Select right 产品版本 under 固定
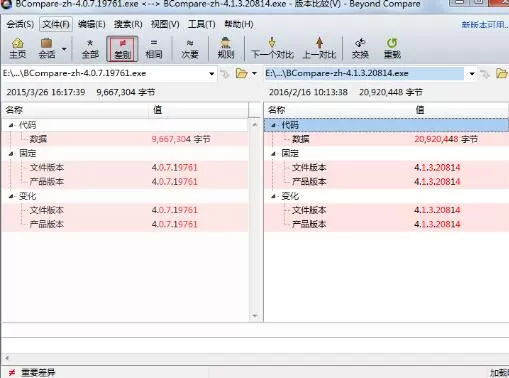Image resolution: width=509 pixels, height=378 pixels. pyautogui.click(x=387, y=182)
